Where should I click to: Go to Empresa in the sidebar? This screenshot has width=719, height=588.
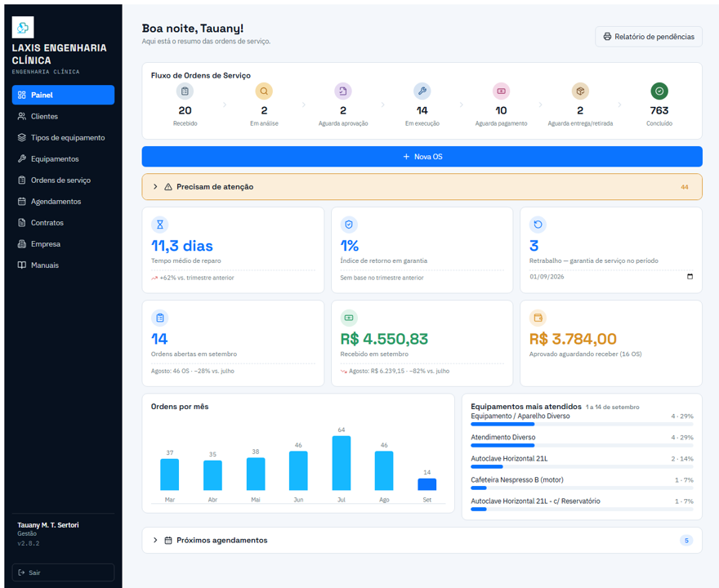pos(63,244)
